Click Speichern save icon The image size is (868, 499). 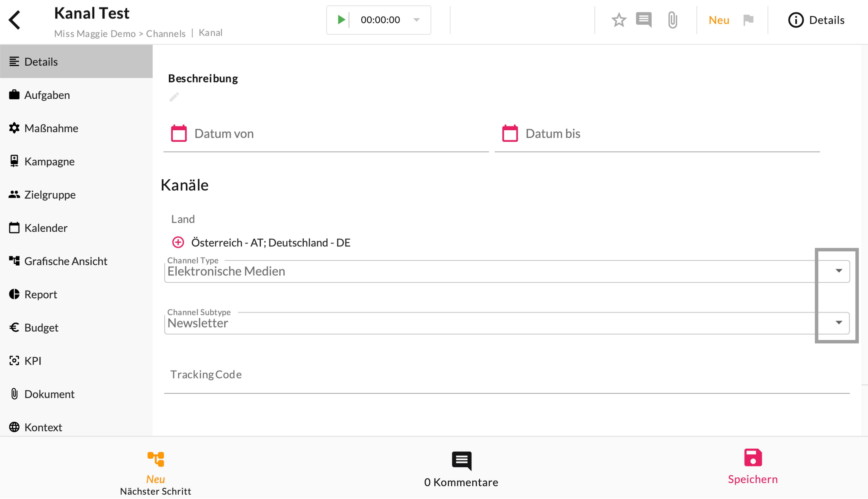[x=753, y=458]
